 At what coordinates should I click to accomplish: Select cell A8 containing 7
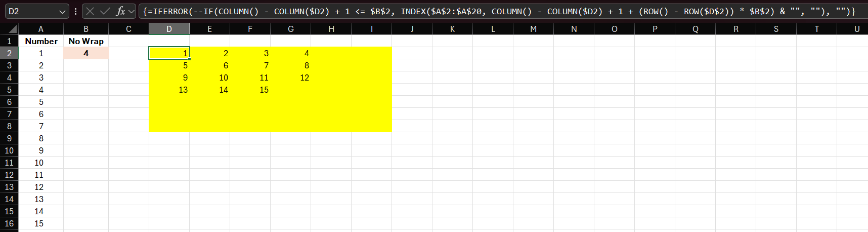point(41,126)
